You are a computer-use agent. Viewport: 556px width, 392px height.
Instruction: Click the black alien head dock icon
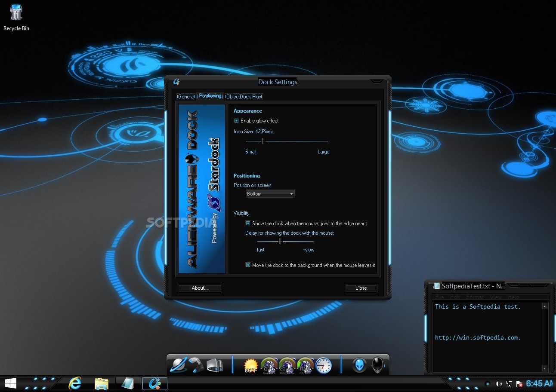(377, 365)
